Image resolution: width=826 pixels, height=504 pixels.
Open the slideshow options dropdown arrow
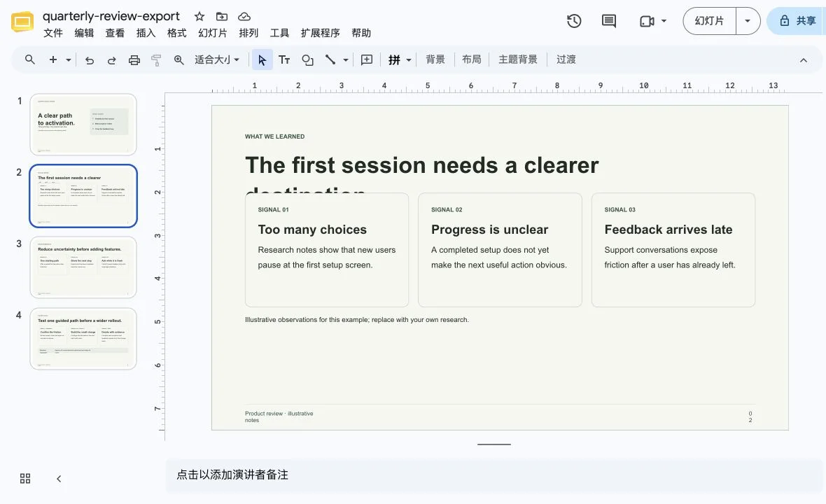[x=748, y=21]
